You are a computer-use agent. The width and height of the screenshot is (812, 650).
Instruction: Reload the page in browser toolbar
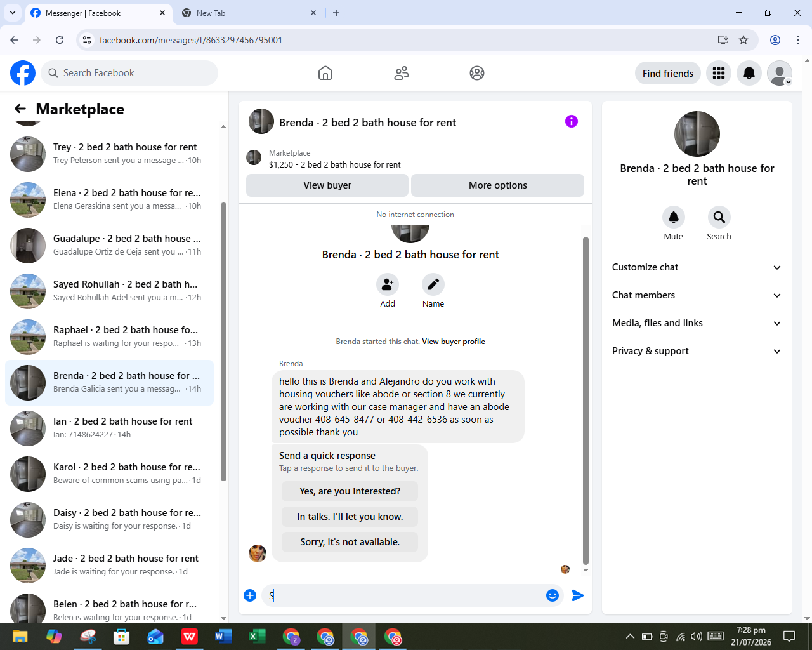pyautogui.click(x=60, y=40)
